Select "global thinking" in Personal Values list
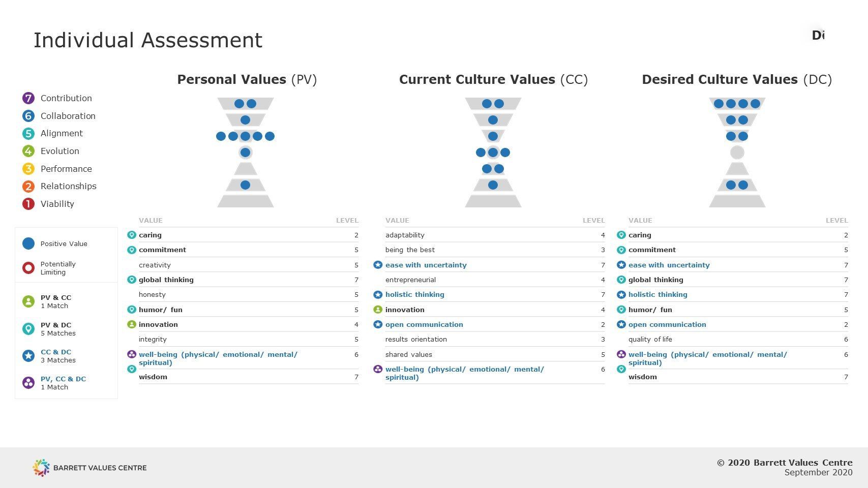 (x=166, y=280)
